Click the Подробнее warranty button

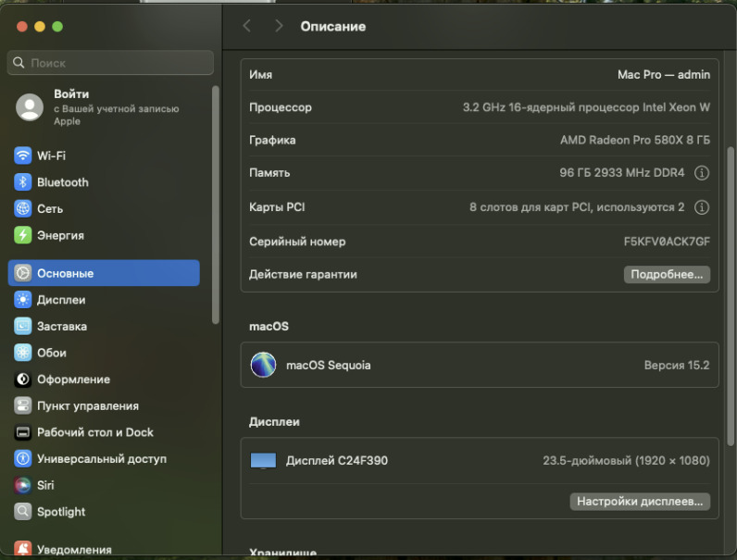click(667, 275)
